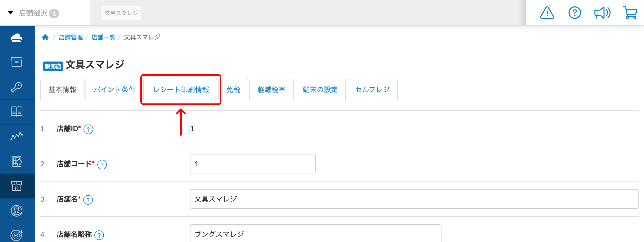Click the store count badge 1
644x242 pixels.
[54, 14]
